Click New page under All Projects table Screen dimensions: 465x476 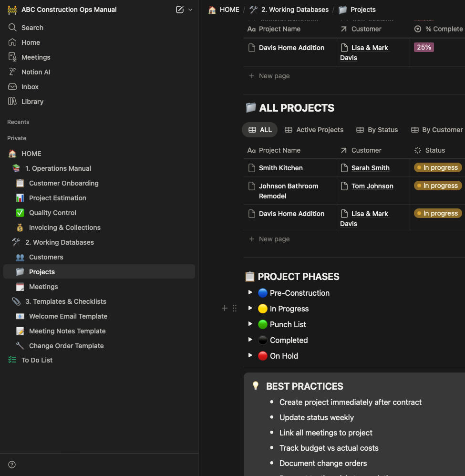(274, 239)
